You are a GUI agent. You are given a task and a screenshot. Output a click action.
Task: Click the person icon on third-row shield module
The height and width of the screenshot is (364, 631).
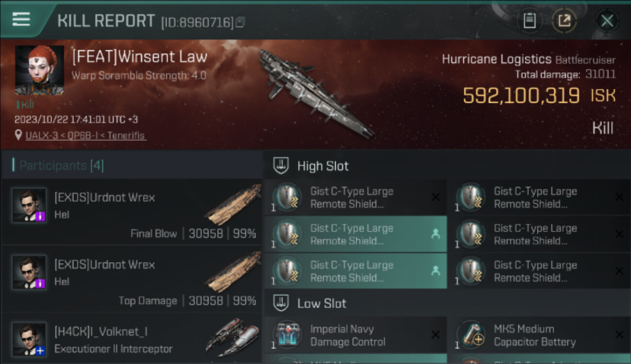coord(435,271)
